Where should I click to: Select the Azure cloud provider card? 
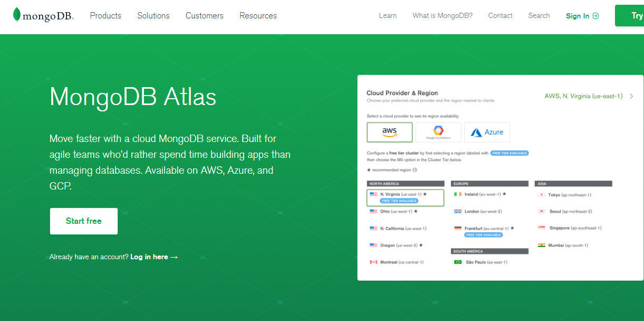[x=487, y=132]
